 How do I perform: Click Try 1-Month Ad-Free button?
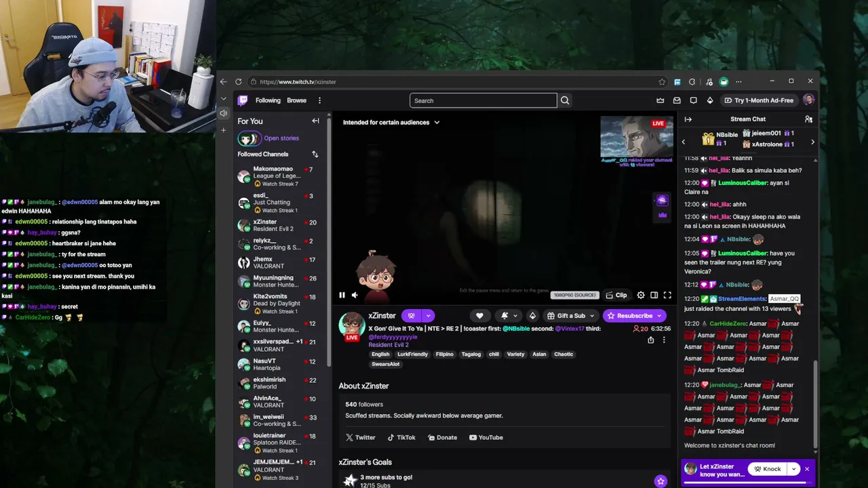tap(759, 100)
